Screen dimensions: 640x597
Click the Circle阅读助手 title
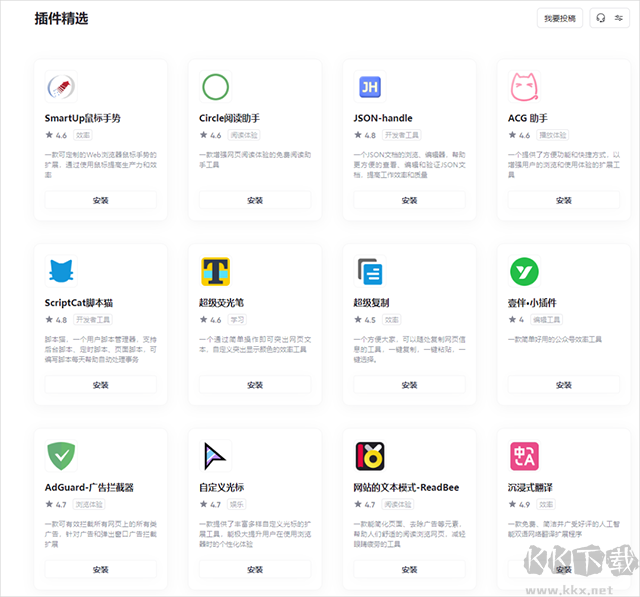229,118
